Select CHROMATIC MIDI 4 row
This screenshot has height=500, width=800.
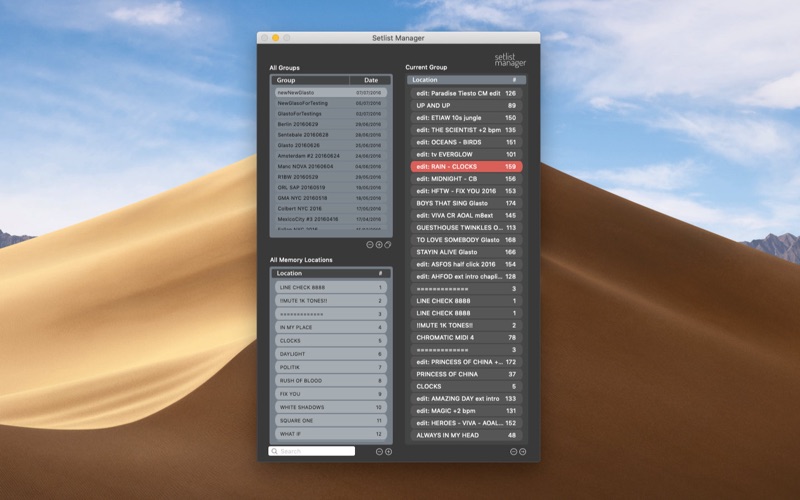coord(466,338)
